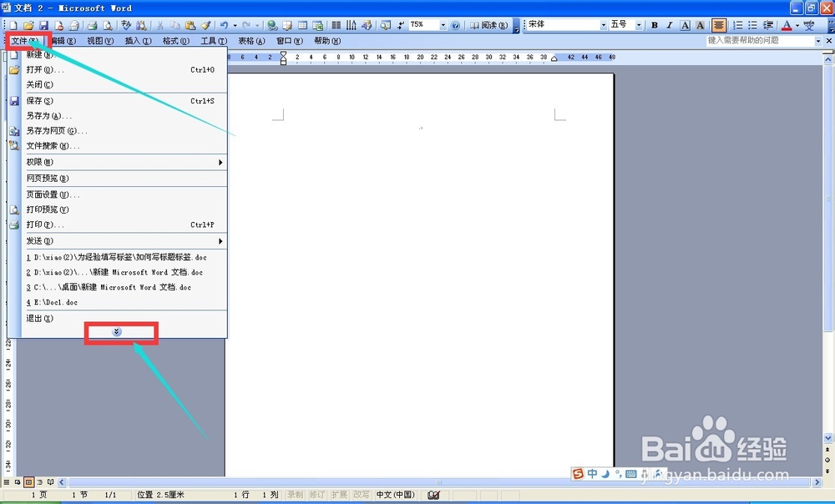Click the 键入需要帮助的问题 help input box
This screenshot has width=835, height=504.
click(760, 41)
